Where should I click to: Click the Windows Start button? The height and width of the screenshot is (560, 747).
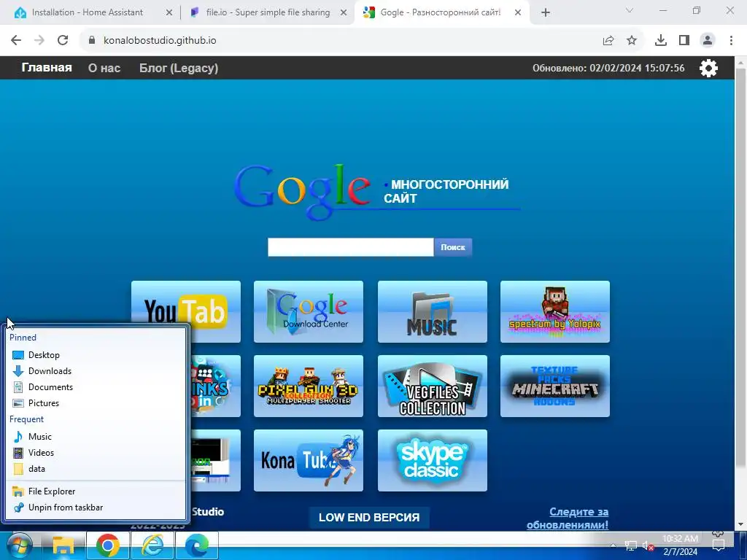click(x=19, y=545)
